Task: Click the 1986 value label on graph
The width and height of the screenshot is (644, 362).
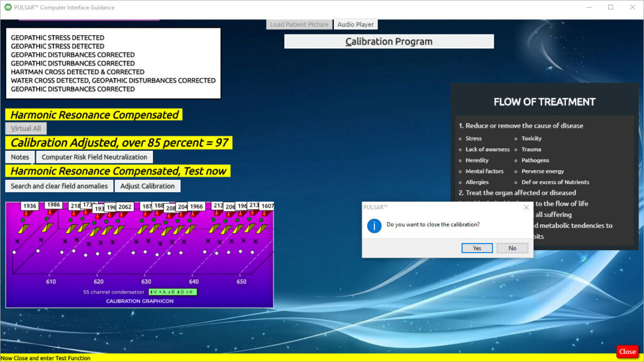Action: (53, 205)
